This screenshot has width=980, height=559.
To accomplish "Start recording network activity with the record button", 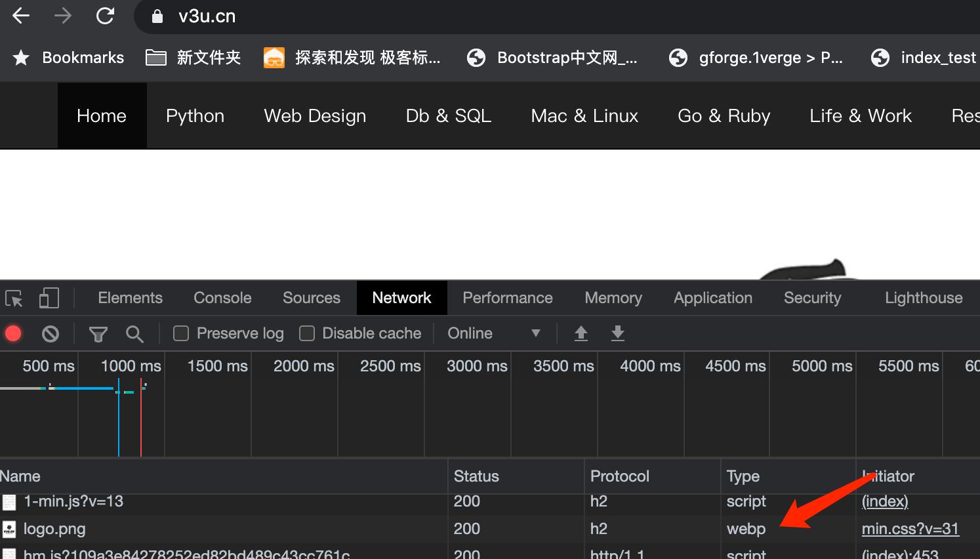I will coord(13,333).
